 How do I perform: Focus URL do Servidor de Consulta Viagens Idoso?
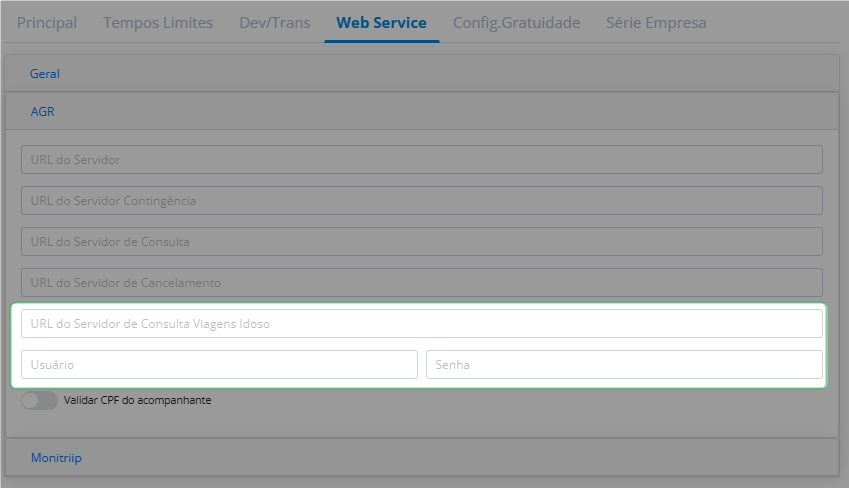pyautogui.click(x=422, y=323)
